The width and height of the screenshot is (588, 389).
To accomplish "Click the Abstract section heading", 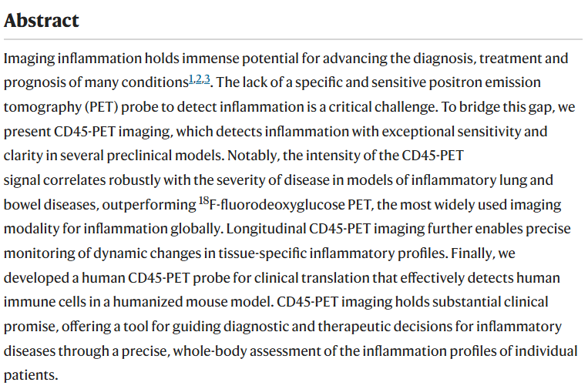I will (42, 20).
